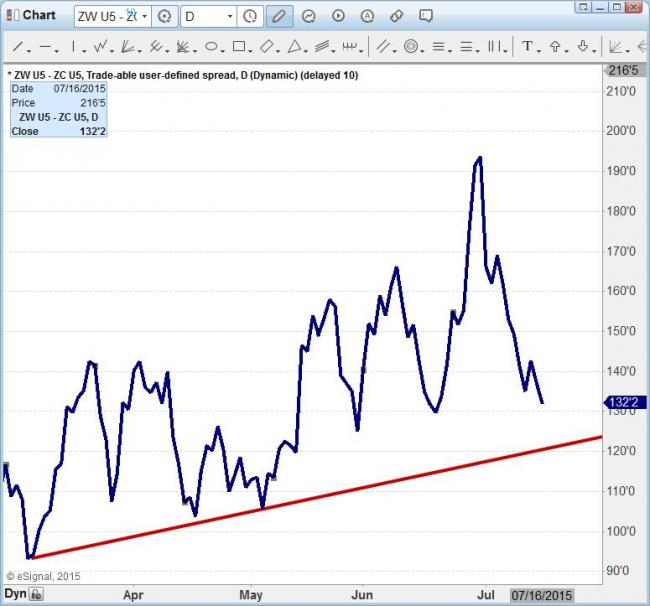
Task: Expand the symbol entry dropdown arrow
Action: point(145,17)
